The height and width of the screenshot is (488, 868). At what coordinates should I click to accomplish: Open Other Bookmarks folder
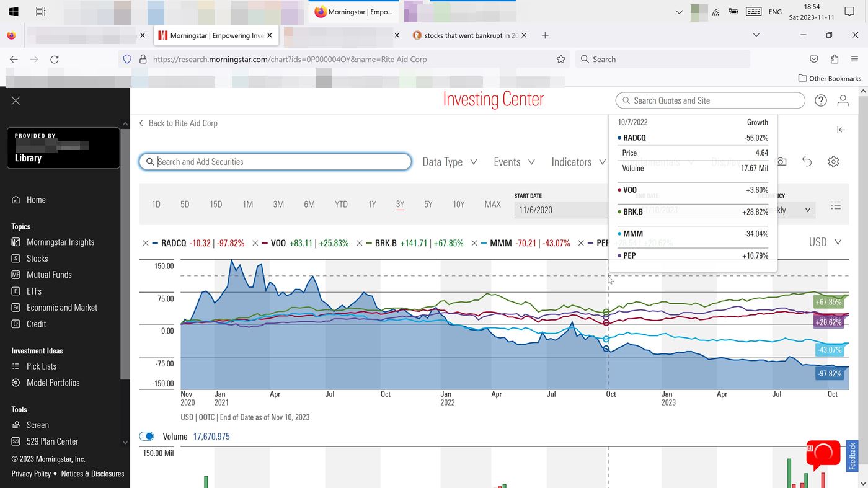[830, 78]
